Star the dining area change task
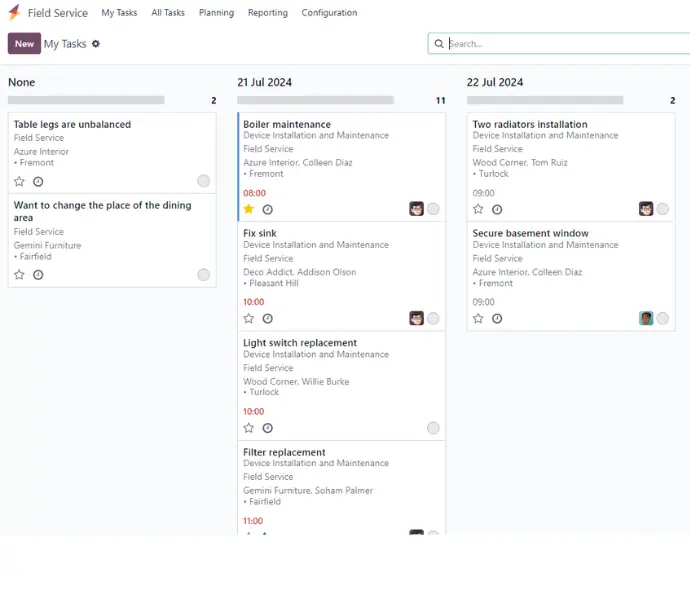690x590 pixels. tap(19, 275)
